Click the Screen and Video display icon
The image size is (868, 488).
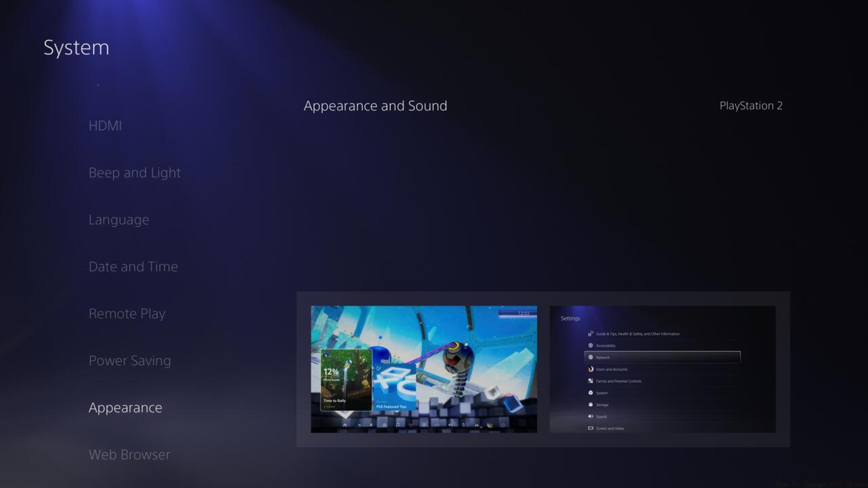(x=590, y=428)
